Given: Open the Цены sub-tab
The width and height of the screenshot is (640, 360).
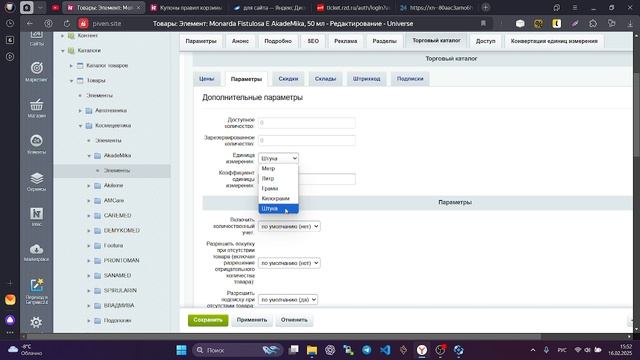Looking at the screenshot, I should tap(207, 79).
